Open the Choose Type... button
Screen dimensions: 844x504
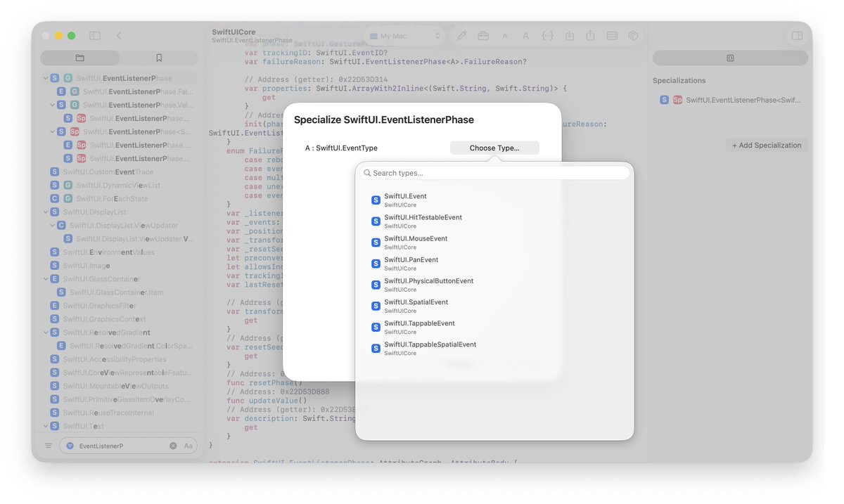click(494, 148)
